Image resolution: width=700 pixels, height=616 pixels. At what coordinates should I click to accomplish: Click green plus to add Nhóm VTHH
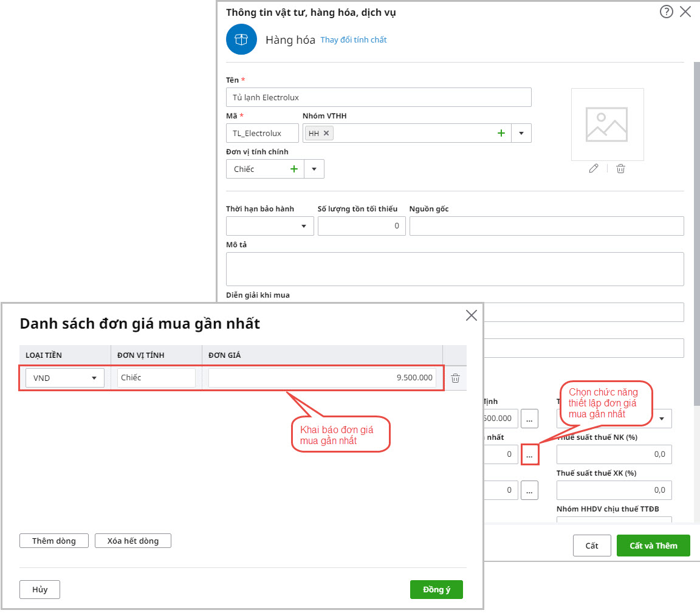(501, 133)
